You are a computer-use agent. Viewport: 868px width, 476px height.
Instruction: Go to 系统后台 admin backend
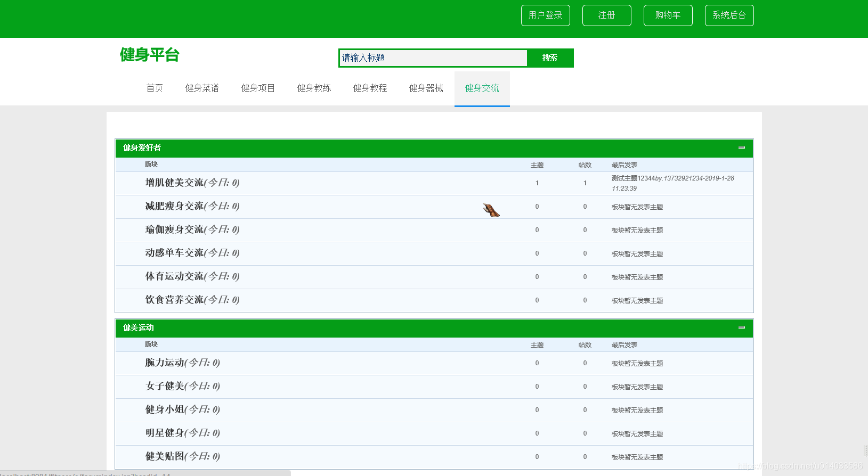[729, 15]
